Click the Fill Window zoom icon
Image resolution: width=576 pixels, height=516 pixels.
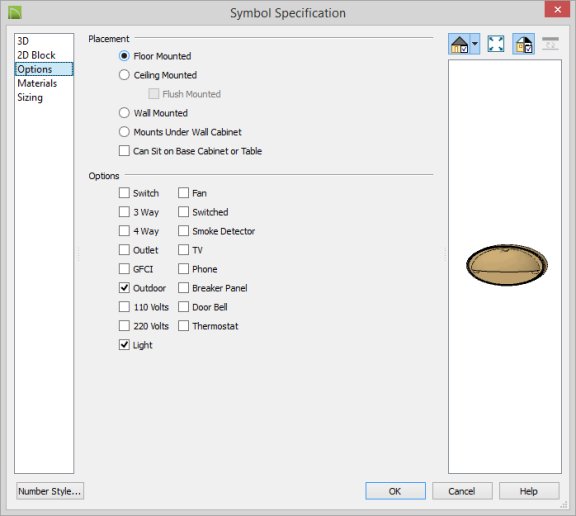coord(496,44)
